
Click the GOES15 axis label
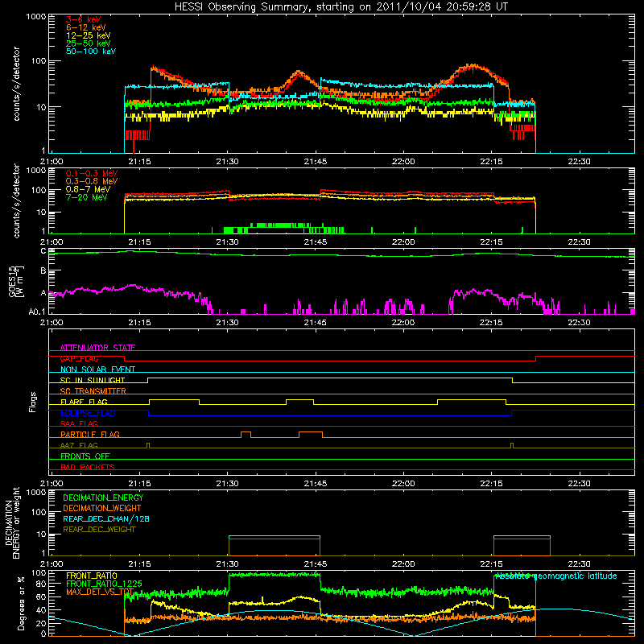click(x=13, y=281)
